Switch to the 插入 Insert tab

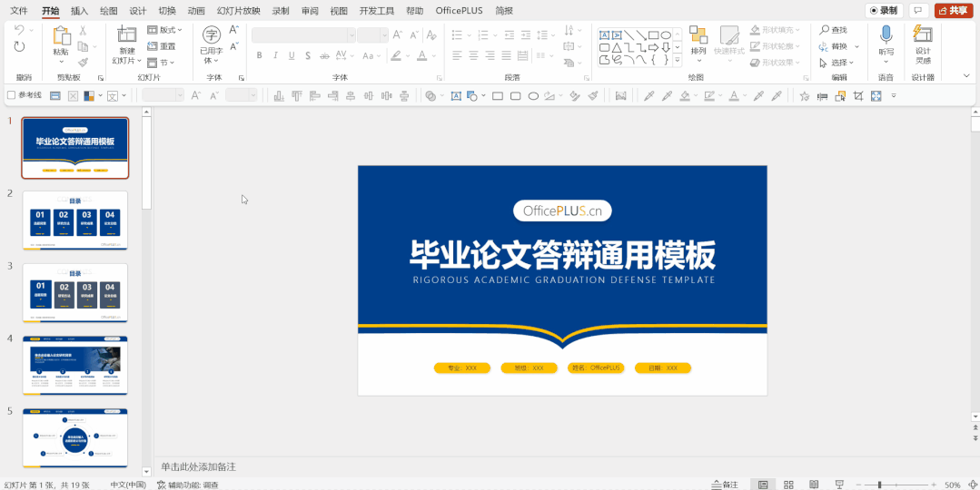pyautogui.click(x=79, y=11)
